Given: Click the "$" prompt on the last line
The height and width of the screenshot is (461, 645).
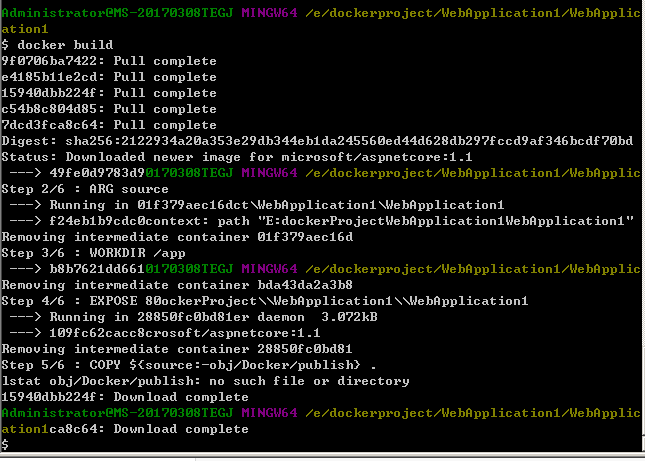Looking at the screenshot, I should (x=5, y=444).
